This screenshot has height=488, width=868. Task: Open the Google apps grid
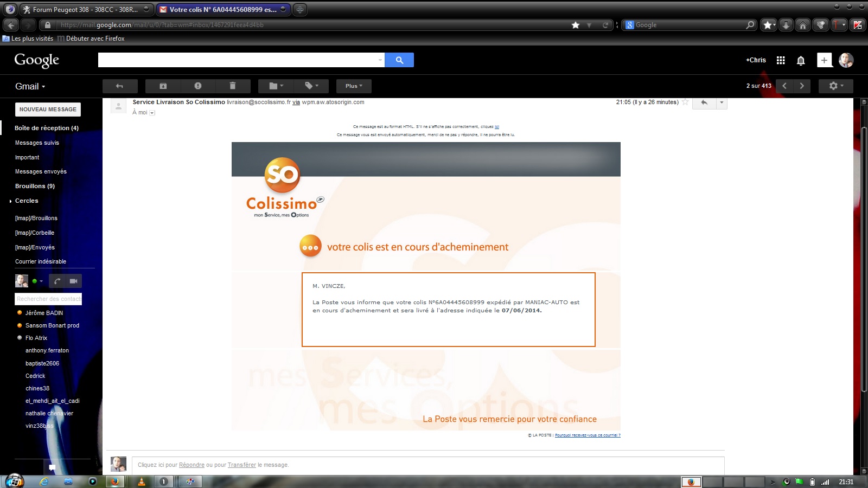781,60
